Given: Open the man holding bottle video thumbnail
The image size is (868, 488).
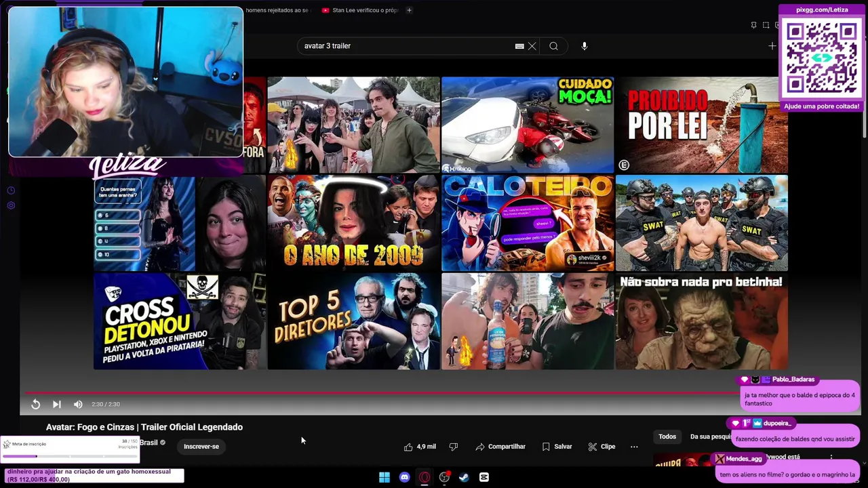Looking at the screenshot, I should (528, 321).
